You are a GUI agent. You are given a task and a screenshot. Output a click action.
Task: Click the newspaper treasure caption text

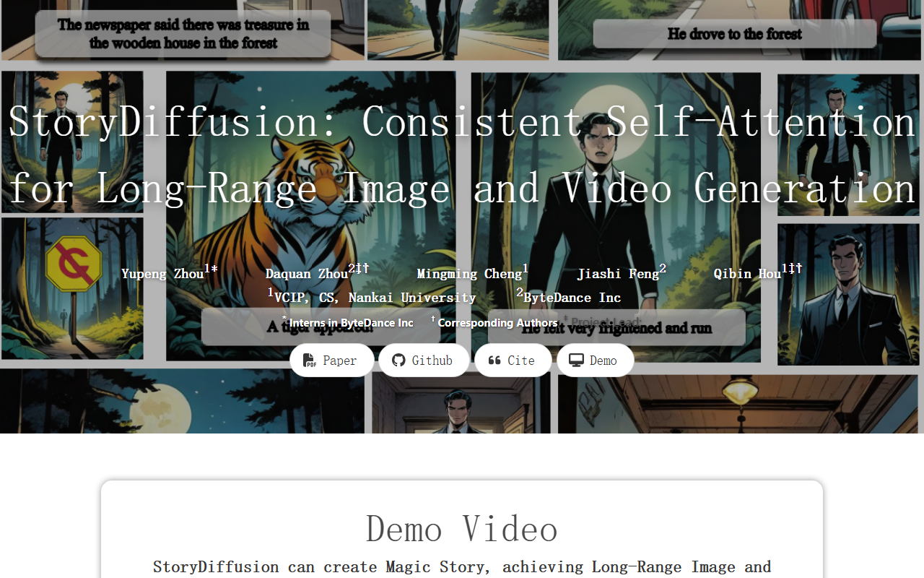point(183,34)
